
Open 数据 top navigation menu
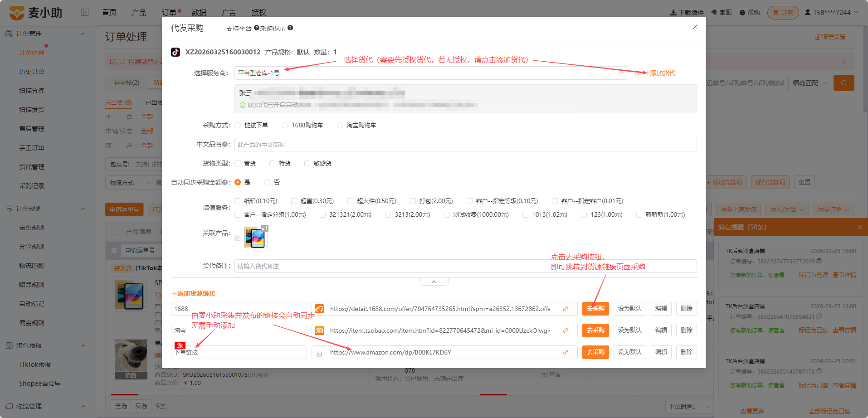click(199, 12)
